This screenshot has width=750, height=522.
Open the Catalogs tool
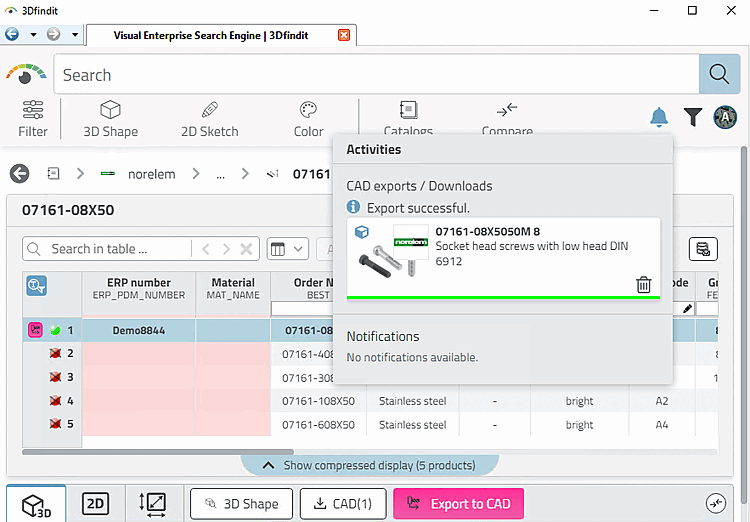pyautogui.click(x=408, y=118)
